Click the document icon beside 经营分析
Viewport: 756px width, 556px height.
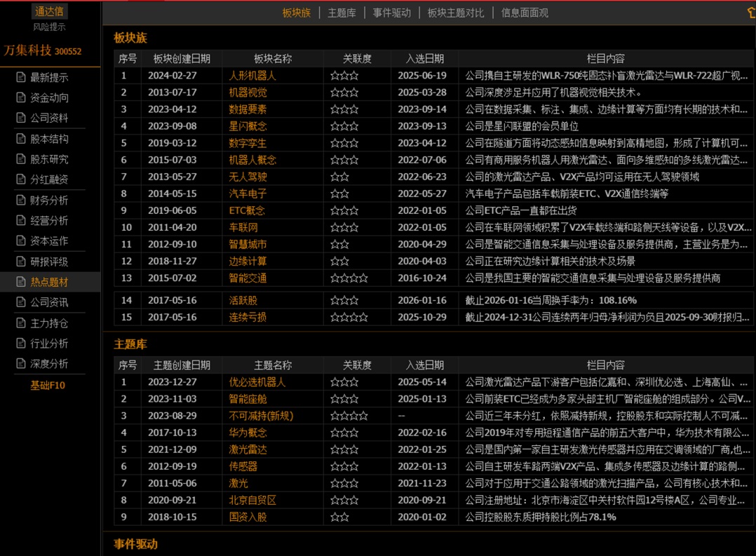21,220
